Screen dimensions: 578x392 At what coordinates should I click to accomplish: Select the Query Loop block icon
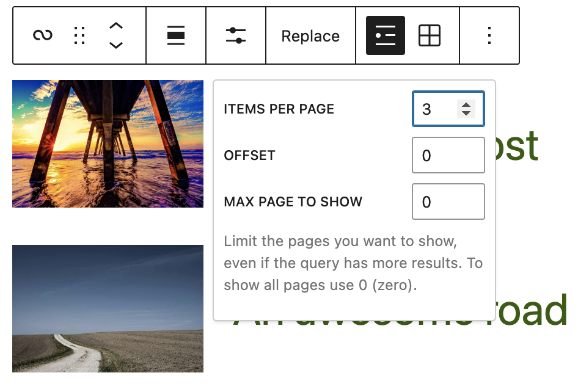tap(42, 35)
